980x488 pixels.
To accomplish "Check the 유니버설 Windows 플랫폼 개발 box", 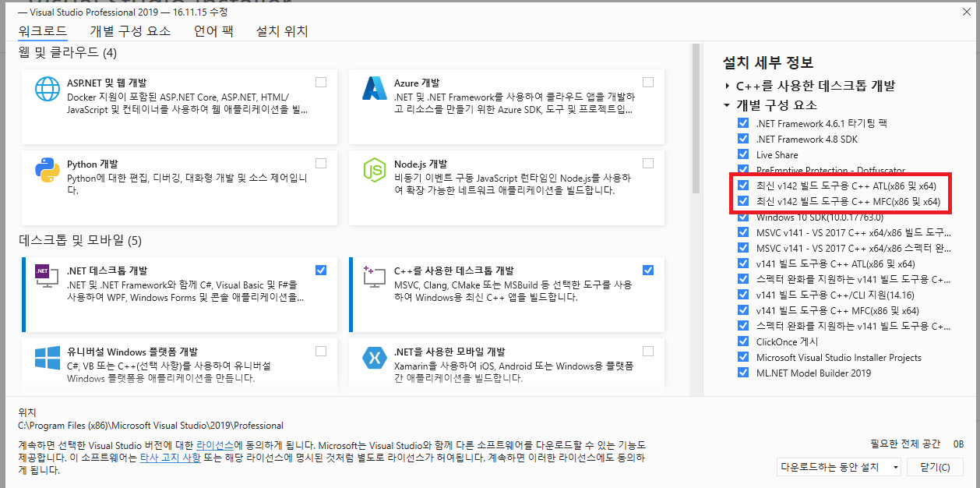I will [x=321, y=351].
